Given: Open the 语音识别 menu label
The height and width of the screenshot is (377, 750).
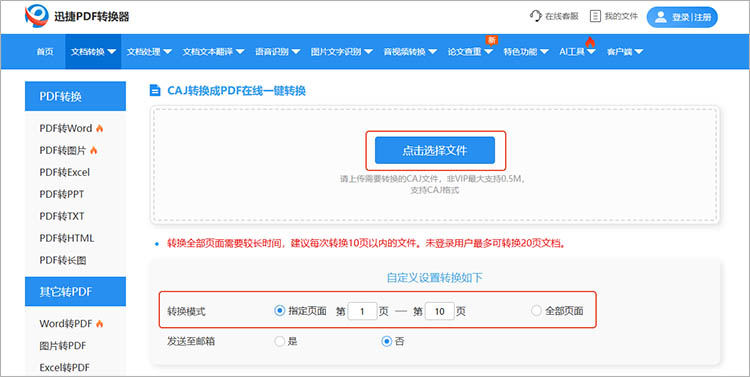Looking at the screenshot, I should tap(272, 52).
